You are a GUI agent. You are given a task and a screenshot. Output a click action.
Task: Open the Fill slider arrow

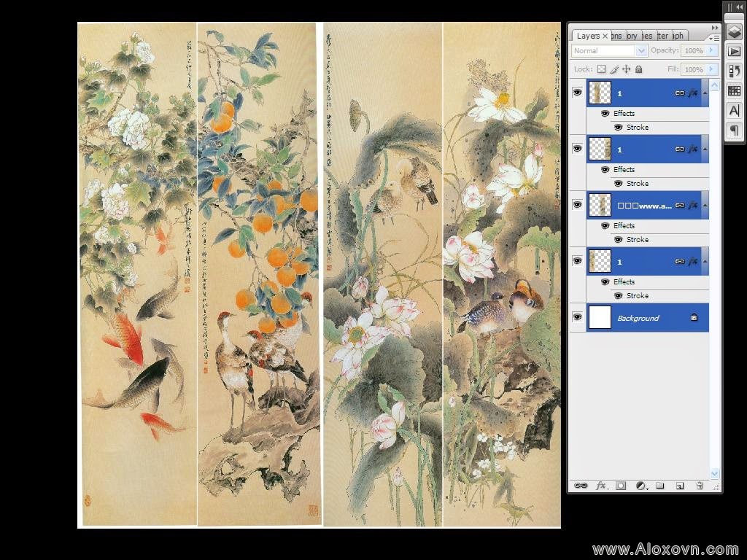[x=712, y=69]
